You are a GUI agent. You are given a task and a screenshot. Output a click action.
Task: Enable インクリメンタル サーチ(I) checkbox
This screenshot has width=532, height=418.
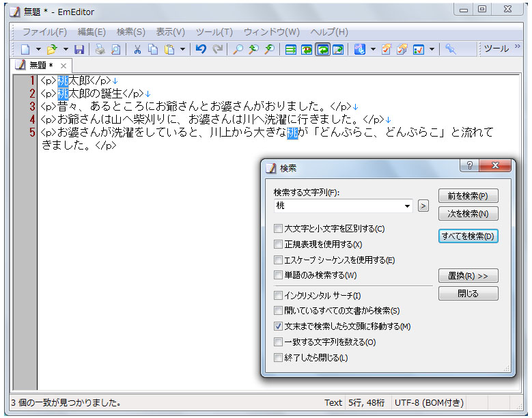(278, 295)
